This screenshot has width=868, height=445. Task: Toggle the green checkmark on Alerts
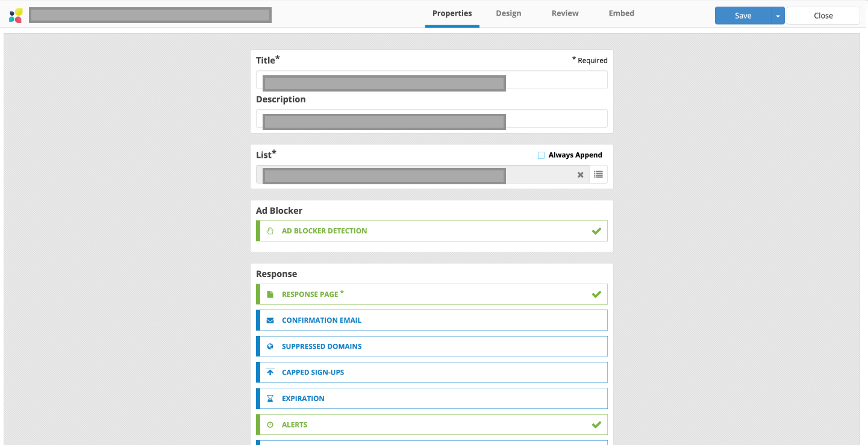pos(596,424)
